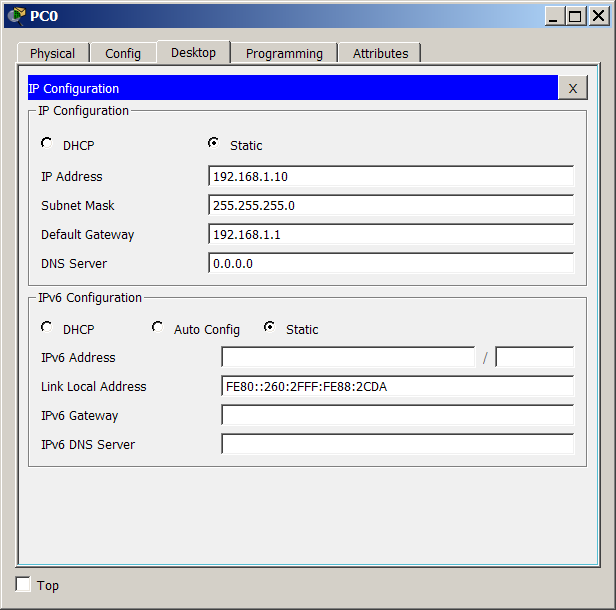The width and height of the screenshot is (616, 610).
Task: Enable Auto Config for IPv6
Action: tap(158, 328)
